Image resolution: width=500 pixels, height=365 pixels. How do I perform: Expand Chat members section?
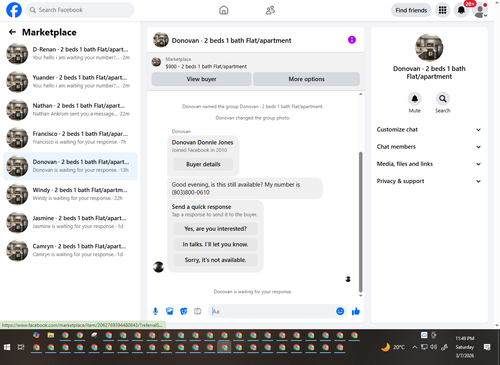click(x=429, y=147)
